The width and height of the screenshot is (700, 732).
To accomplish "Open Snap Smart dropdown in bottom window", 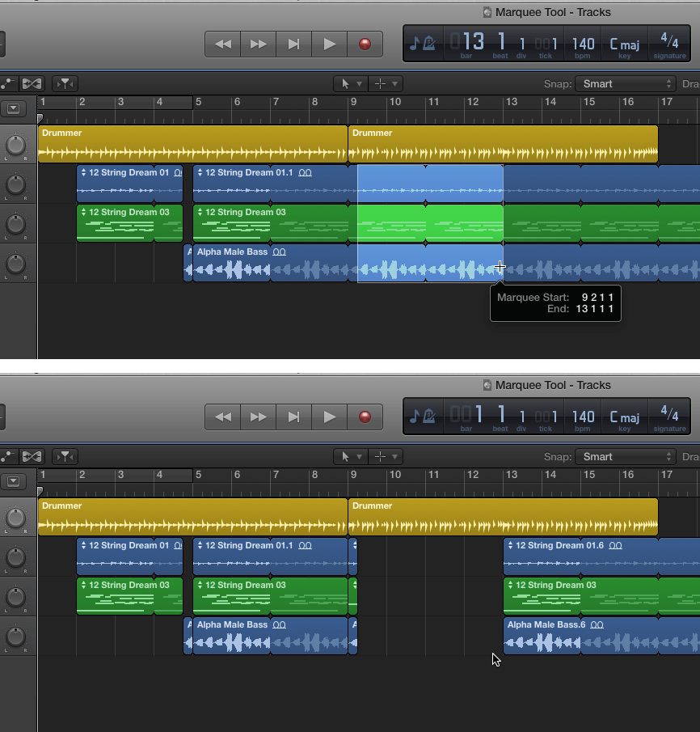I will [x=626, y=456].
